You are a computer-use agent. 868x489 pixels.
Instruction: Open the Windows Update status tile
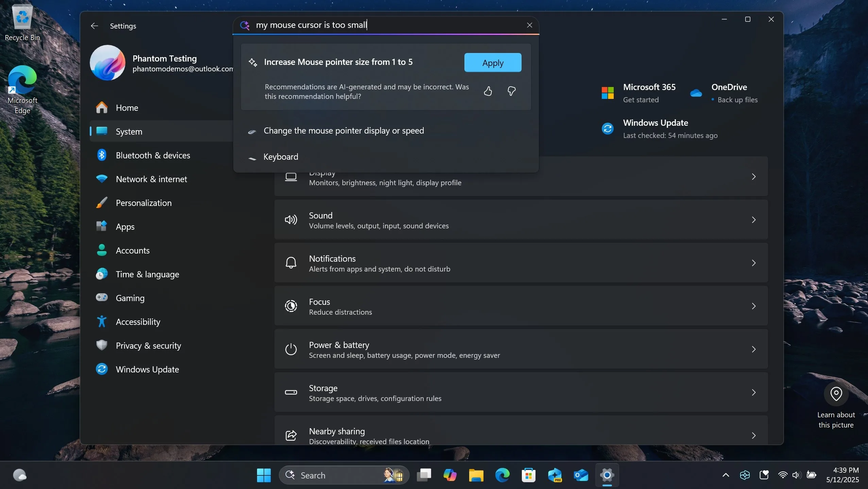point(656,128)
